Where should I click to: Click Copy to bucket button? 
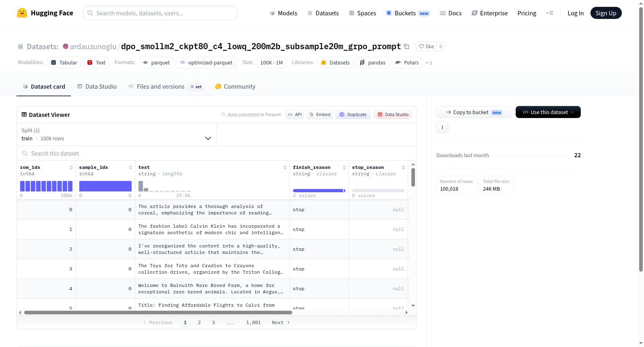[x=474, y=112]
